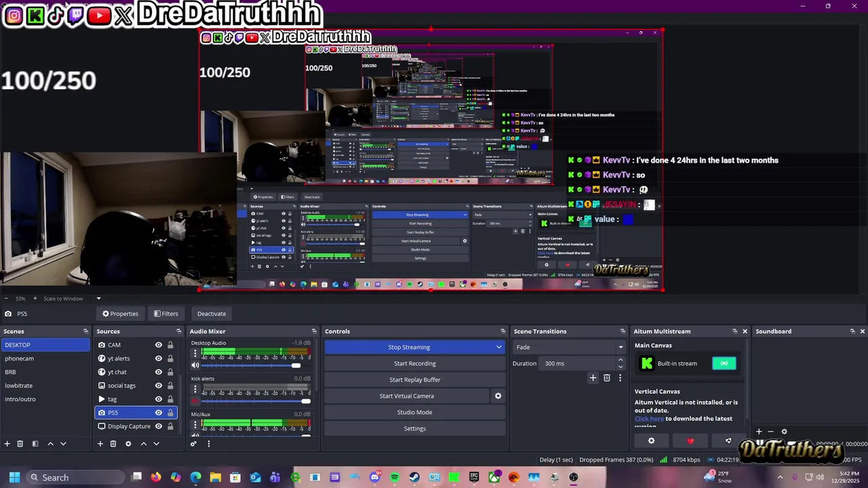Remove scene transition with trash icon

[x=607, y=378]
